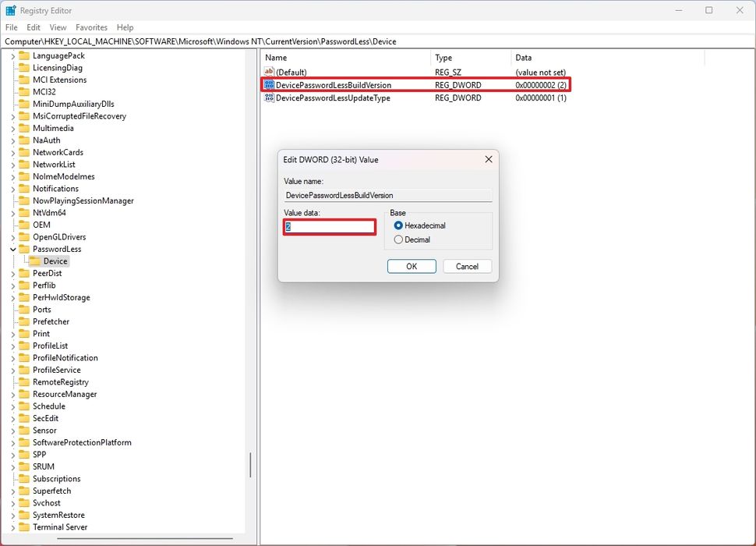The image size is (756, 546).
Task: Open the Favorites menu
Action: click(91, 27)
